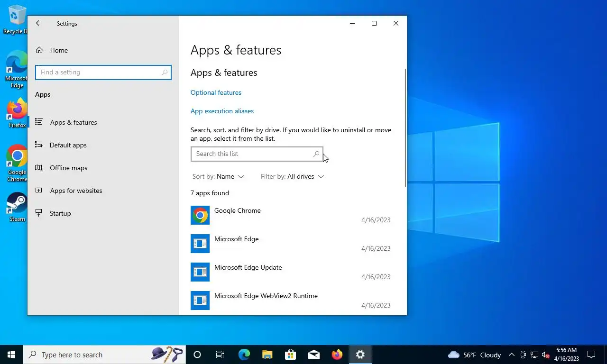Select Microsoft Edge desktop shortcut

[x=17, y=70]
